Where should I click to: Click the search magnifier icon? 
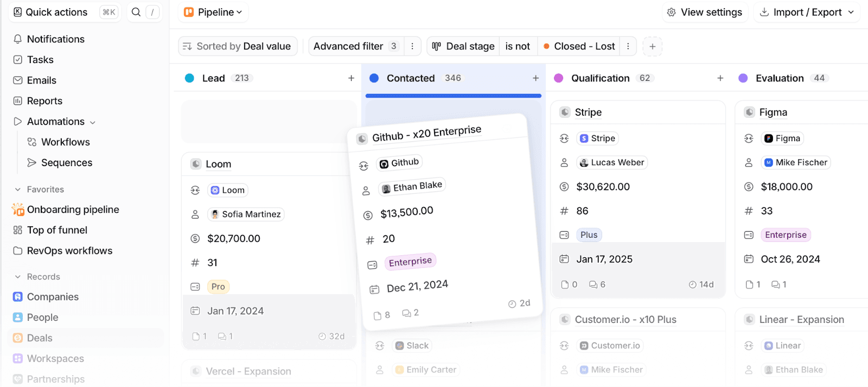coord(136,12)
